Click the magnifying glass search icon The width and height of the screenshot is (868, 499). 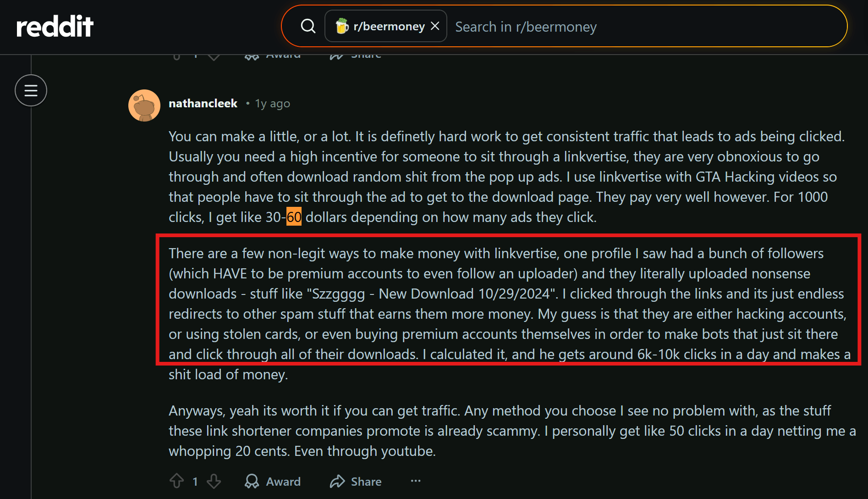(308, 26)
